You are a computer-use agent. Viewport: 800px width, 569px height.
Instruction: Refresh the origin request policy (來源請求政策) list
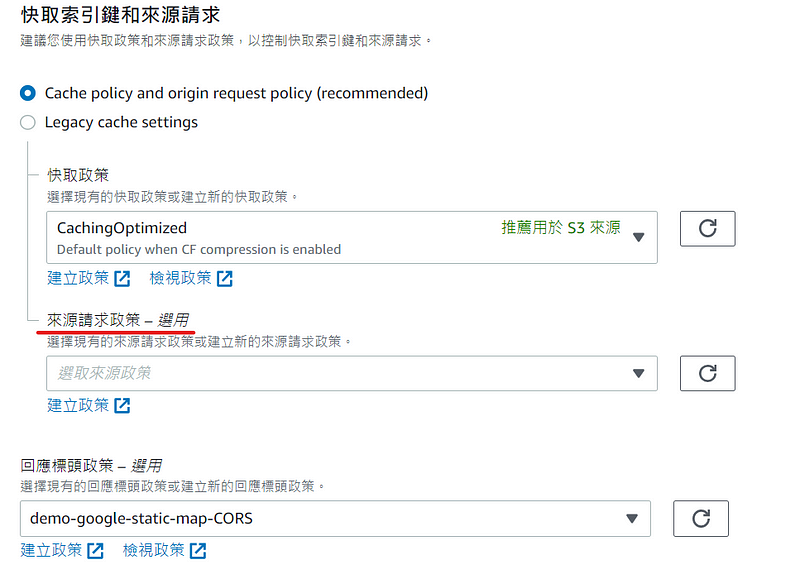tap(707, 374)
